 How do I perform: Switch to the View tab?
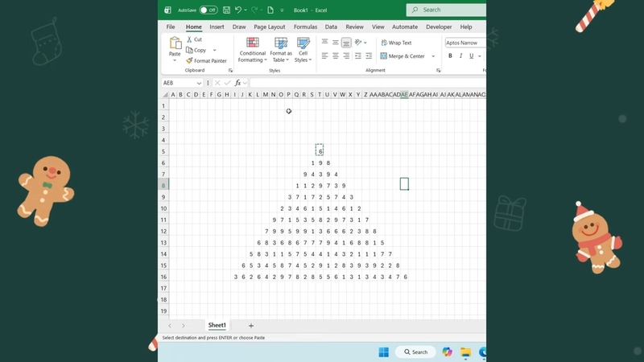(378, 27)
